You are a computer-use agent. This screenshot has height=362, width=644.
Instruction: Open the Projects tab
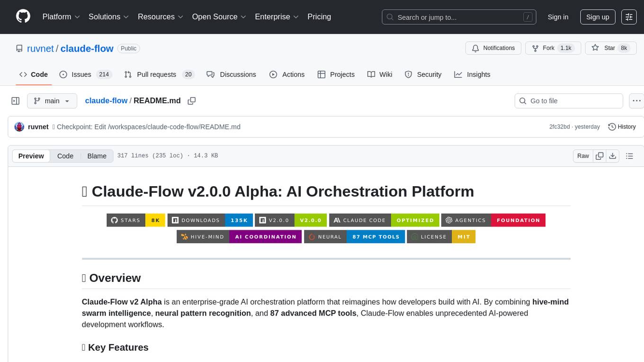coord(336,74)
